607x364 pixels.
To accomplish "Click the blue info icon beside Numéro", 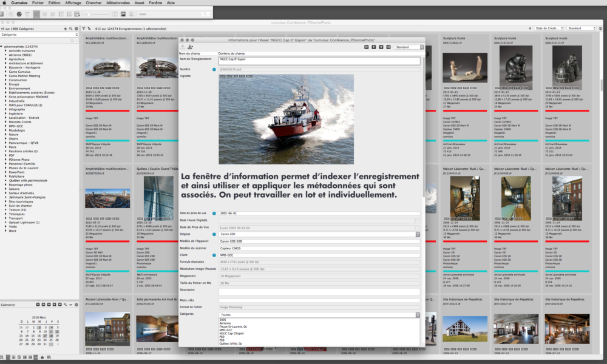I will pos(214,70).
